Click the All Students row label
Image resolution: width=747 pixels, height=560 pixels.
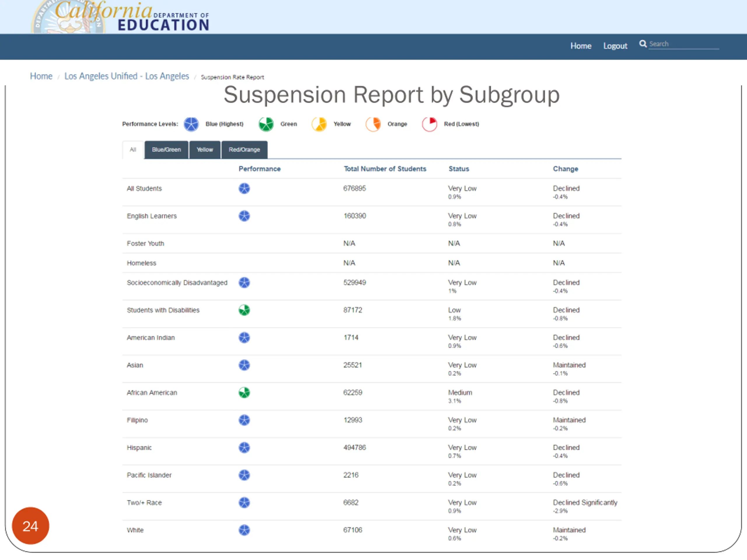144,188
